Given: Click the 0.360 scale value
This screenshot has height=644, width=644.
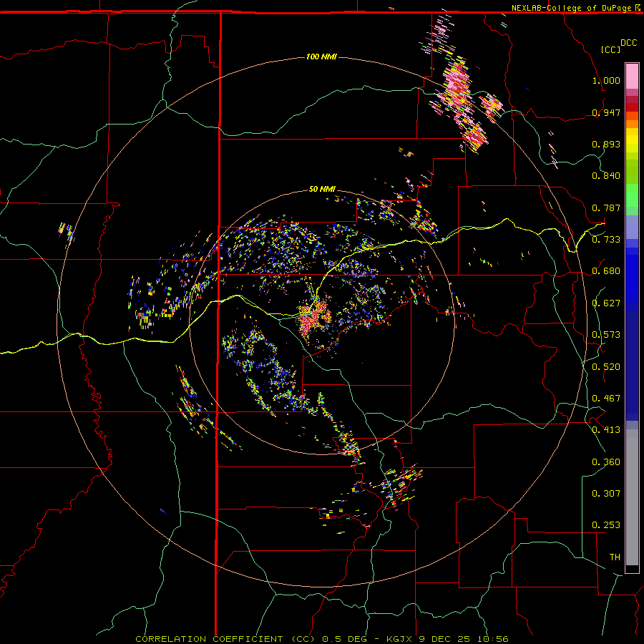Looking at the screenshot, I should [606, 462].
